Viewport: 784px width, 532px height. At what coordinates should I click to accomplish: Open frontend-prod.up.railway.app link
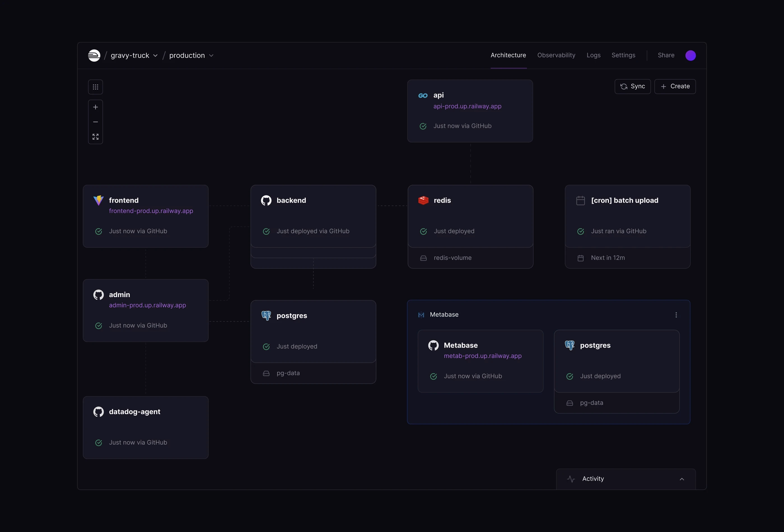click(151, 211)
